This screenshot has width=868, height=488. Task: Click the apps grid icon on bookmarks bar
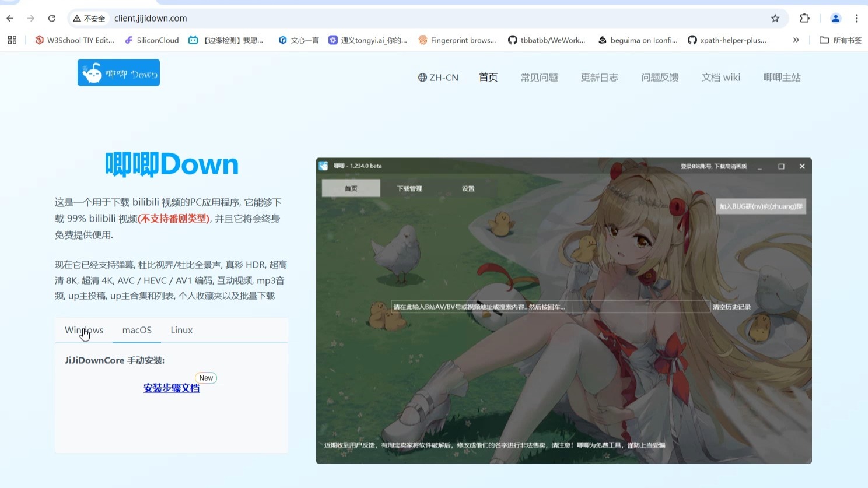pos(12,40)
